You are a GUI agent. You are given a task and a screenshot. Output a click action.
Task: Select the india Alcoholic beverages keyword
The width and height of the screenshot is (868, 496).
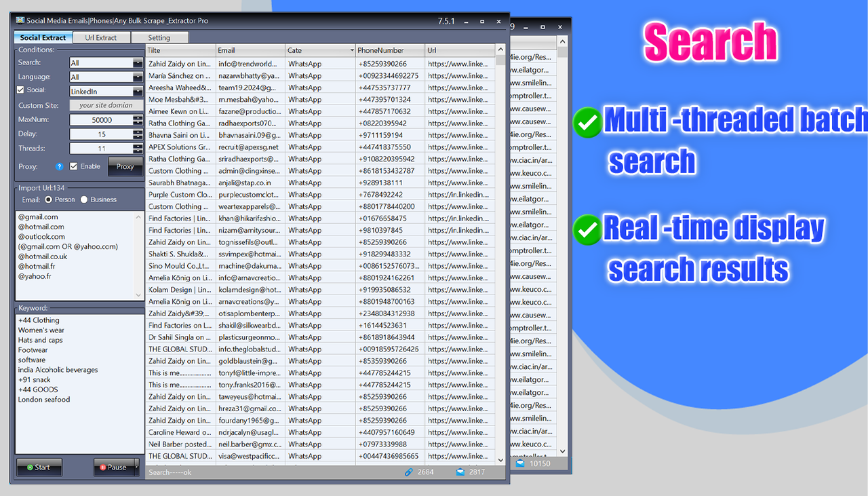[x=58, y=370]
